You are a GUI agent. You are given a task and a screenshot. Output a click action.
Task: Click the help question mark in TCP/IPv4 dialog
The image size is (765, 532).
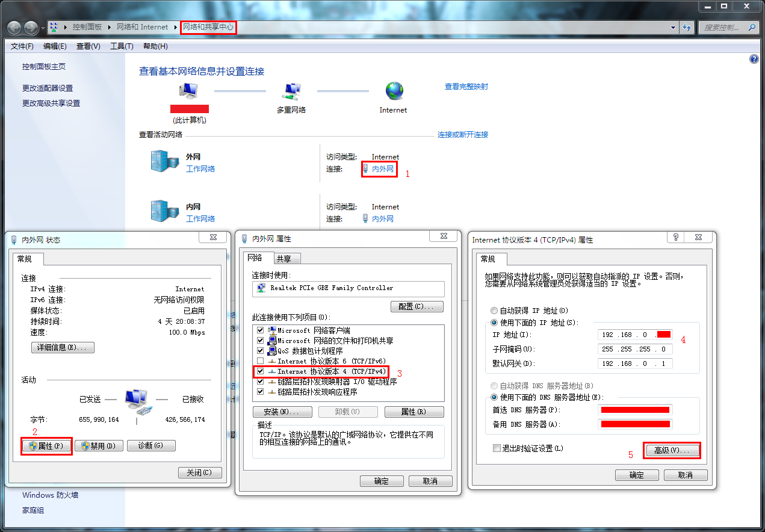pos(675,237)
